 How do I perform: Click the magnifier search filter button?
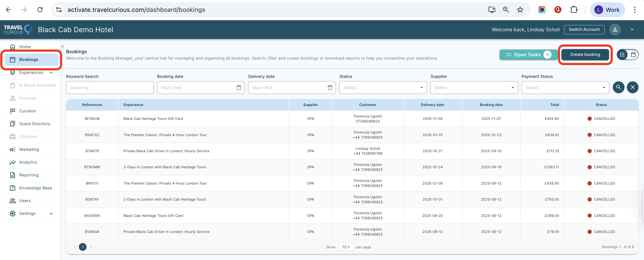(x=618, y=87)
